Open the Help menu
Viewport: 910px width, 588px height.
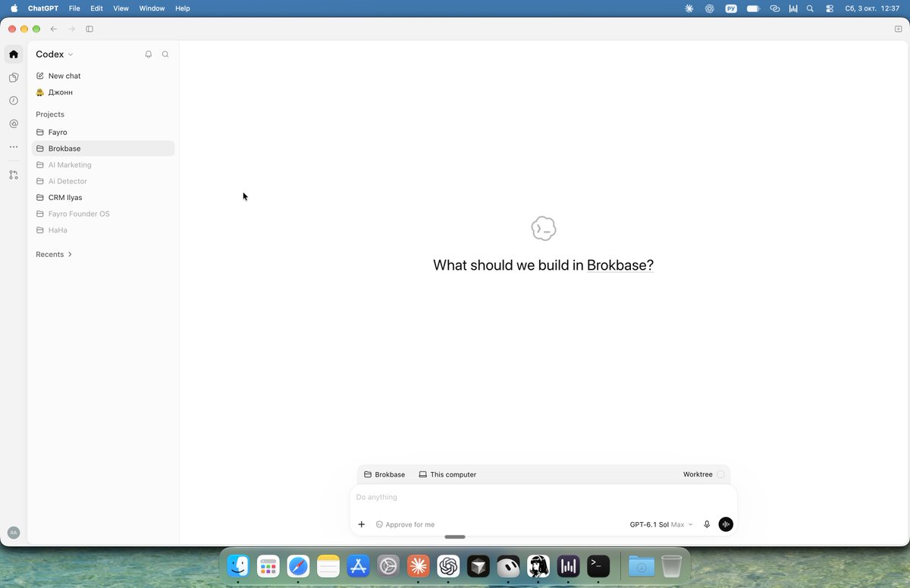coord(182,8)
